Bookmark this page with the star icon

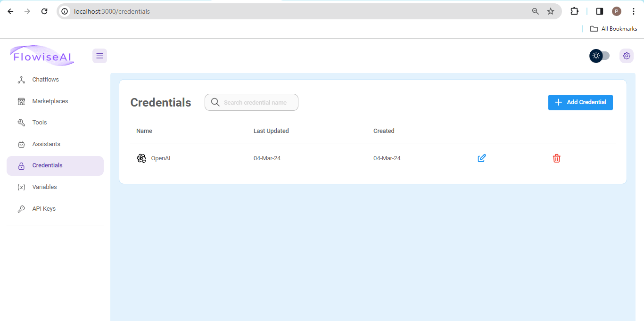click(x=550, y=11)
